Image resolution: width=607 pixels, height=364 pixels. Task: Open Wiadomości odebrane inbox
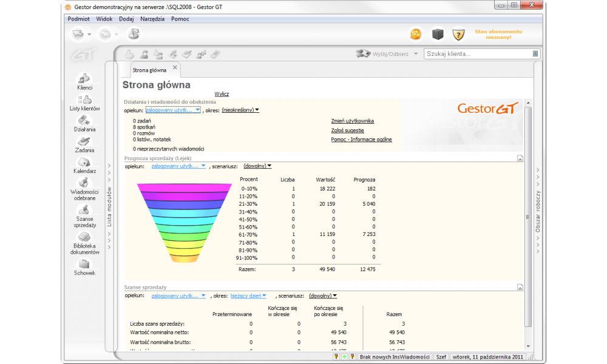pos(84,189)
